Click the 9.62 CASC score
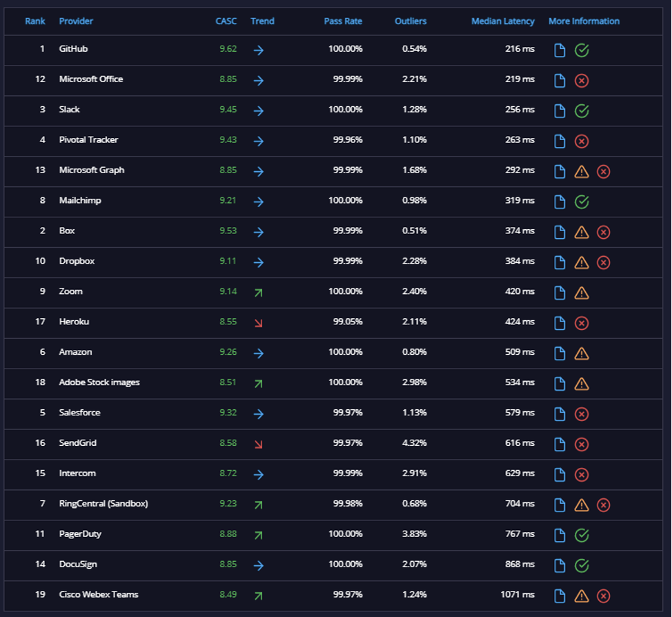This screenshot has height=617, width=672. coord(228,48)
